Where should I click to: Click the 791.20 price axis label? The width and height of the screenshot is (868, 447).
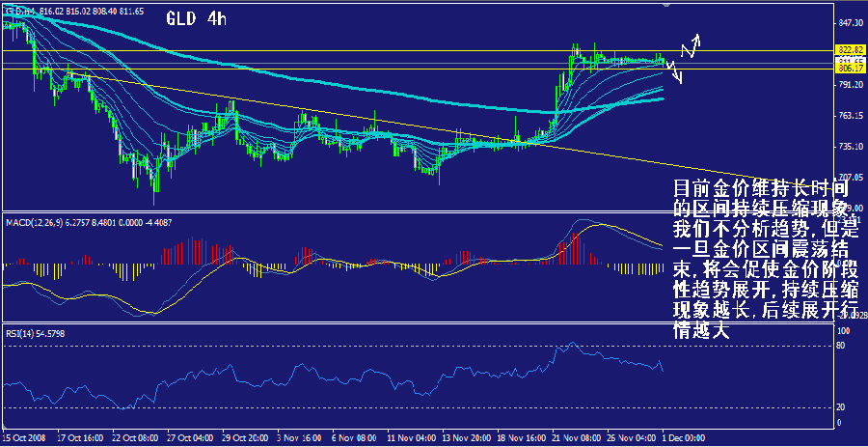coord(850,85)
